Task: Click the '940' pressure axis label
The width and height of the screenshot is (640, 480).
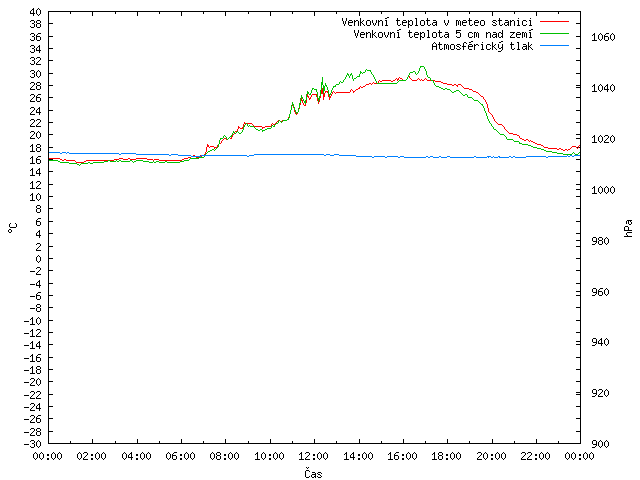Action: pyautogui.click(x=600, y=342)
